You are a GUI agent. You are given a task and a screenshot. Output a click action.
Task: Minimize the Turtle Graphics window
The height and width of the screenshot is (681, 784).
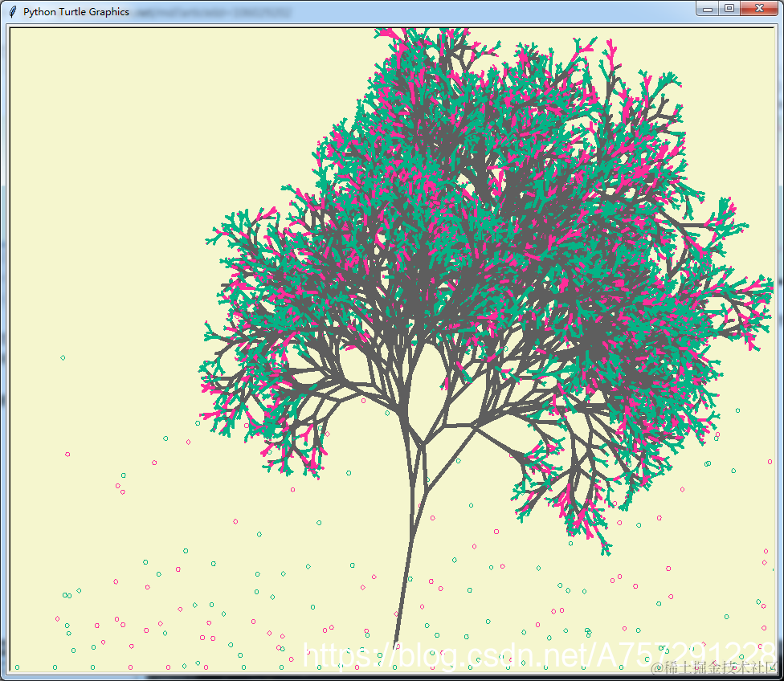pyautogui.click(x=707, y=9)
